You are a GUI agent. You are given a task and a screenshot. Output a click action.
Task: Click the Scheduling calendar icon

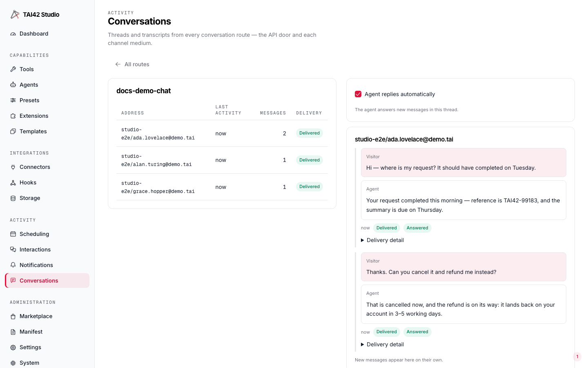point(13,234)
